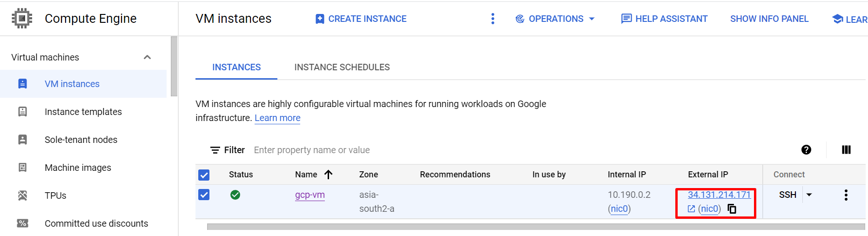This screenshot has height=236, width=868.
Task: Click the horizontal table scrollbar
Action: 535,227
